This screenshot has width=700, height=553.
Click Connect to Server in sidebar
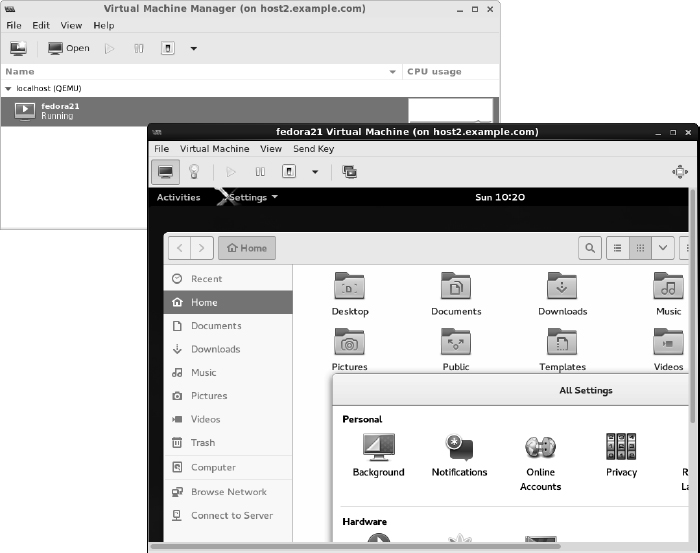click(x=228, y=516)
